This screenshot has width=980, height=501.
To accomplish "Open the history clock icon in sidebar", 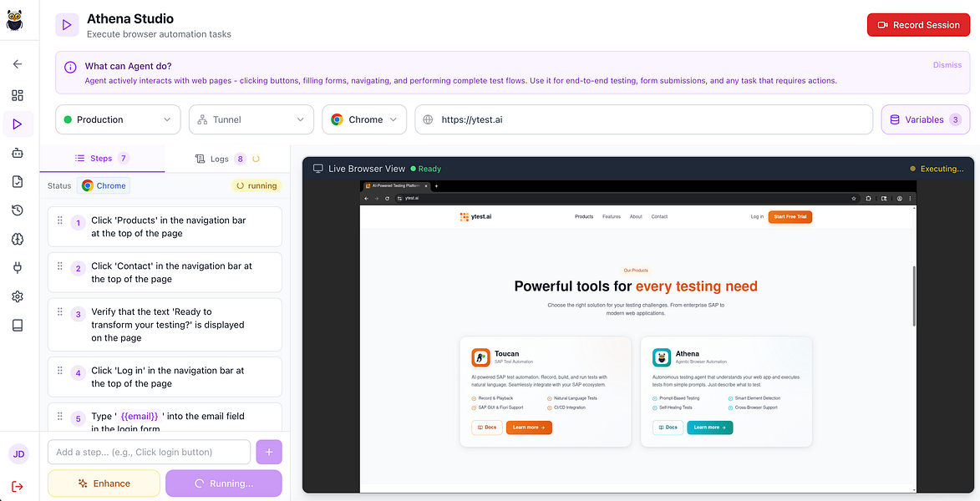I will pyautogui.click(x=18, y=210).
